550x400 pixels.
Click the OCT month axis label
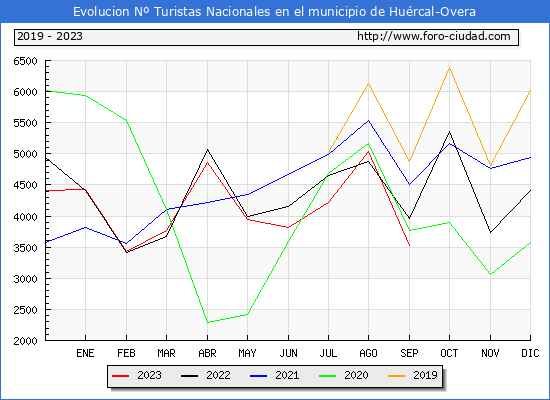pyautogui.click(x=449, y=353)
